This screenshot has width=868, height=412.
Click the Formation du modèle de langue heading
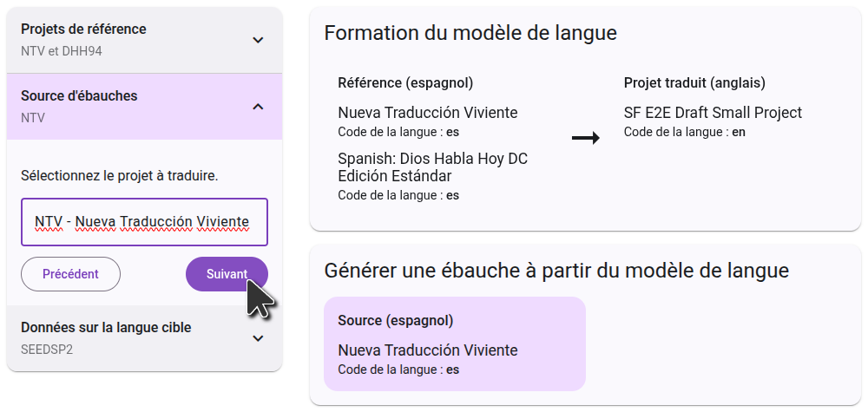click(470, 33)
